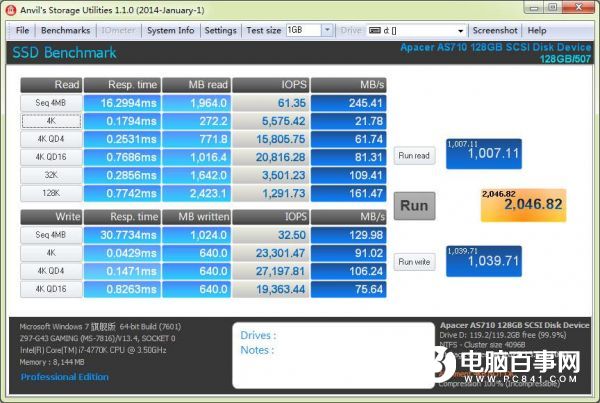Click the 15,805.75 IOPS cell
This screenshot has height=403, width=600.
pyautogui.click(x=271, y=139)
